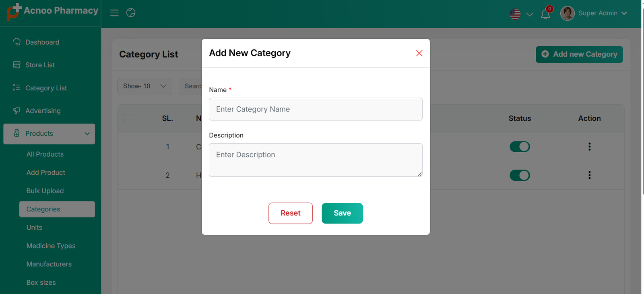644x294 pixels.
Task: Close the Add New Category dialog
Action: point(419,53)
